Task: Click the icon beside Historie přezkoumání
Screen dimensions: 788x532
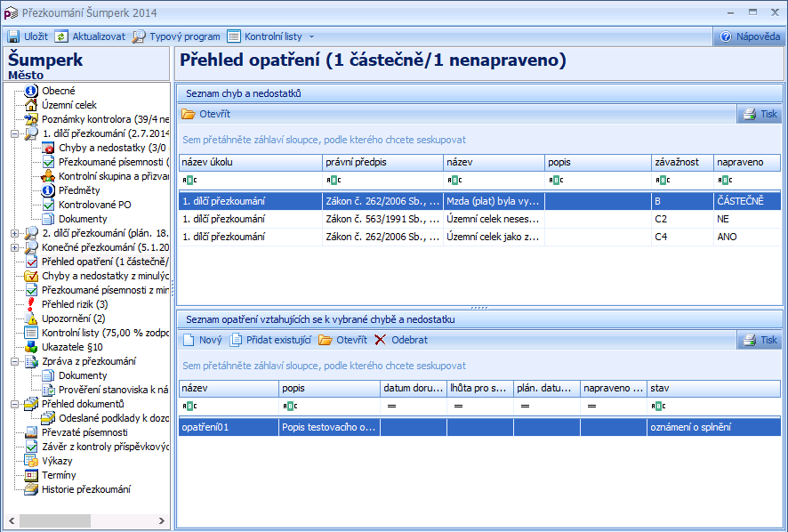Action: point(31,489)
